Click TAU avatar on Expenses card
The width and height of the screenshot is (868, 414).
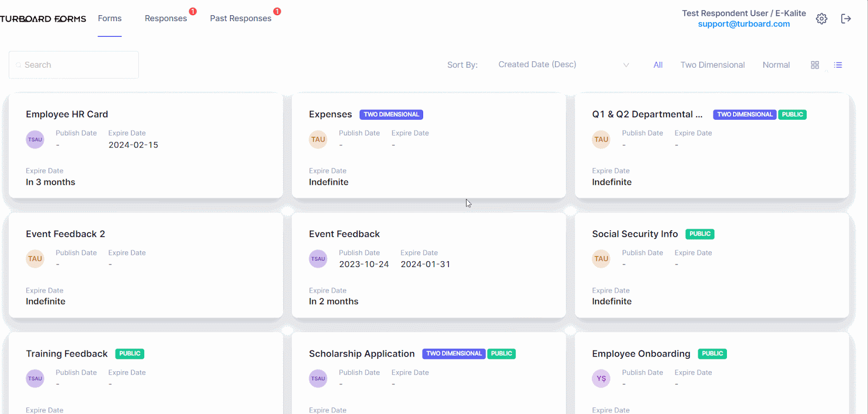(318, 139)
